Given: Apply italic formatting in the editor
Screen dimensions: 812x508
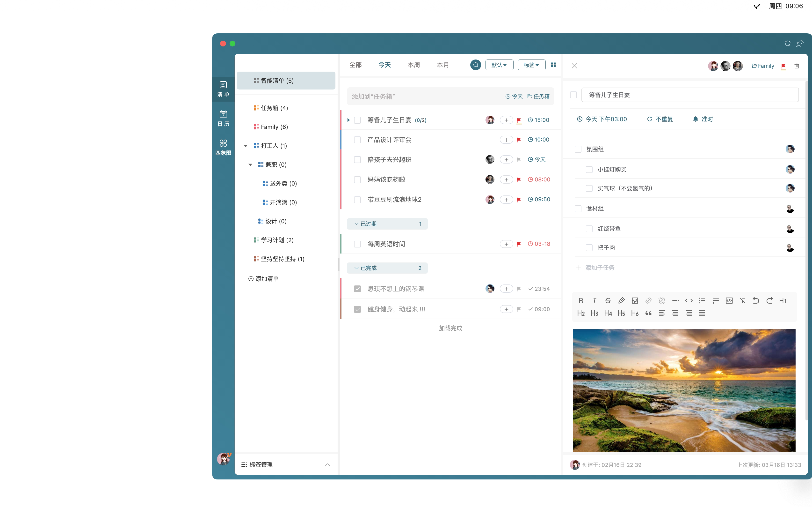Looking at the screenshot, I should (594, 301).
